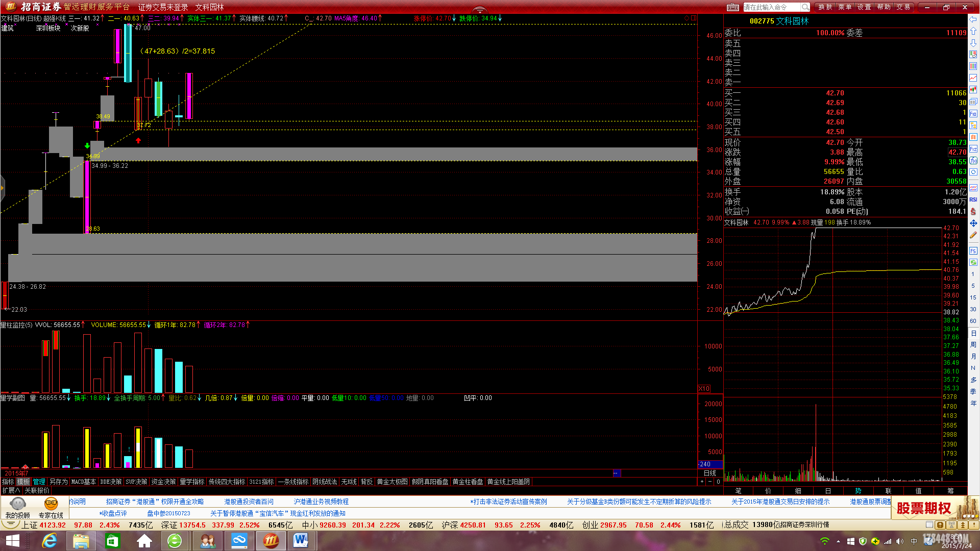Image resolution: width=980 pixels, height=551 pixels.
Task: Open the F12 trading shortcut icon
Action: pyautogui.click(x=973, y=148)
